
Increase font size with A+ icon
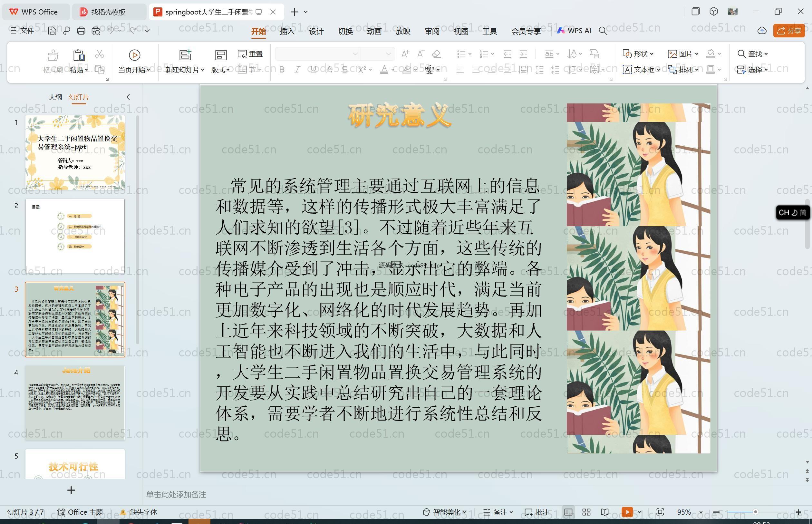pos(405,54)
